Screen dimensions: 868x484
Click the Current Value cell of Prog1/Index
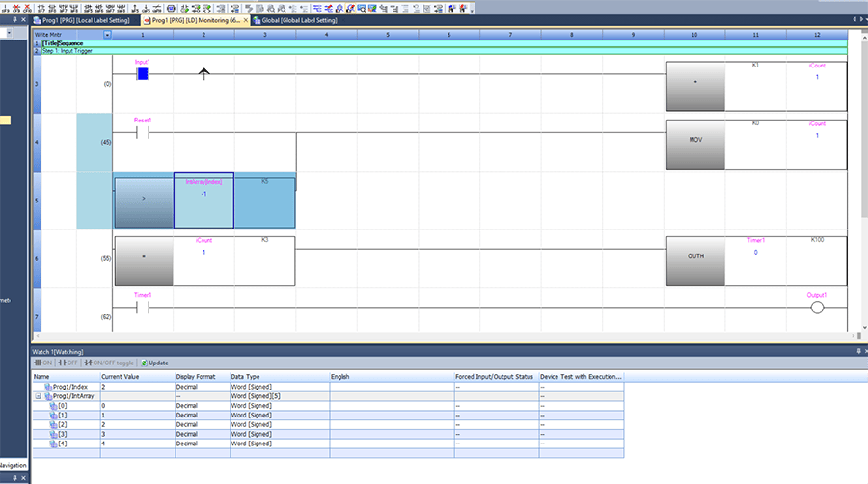point(137,386)
